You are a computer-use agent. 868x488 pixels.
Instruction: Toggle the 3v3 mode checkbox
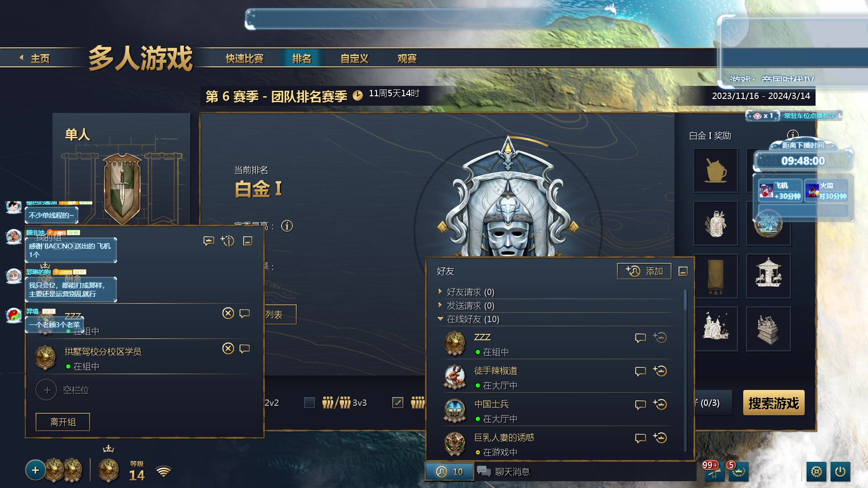click(310, 403)
